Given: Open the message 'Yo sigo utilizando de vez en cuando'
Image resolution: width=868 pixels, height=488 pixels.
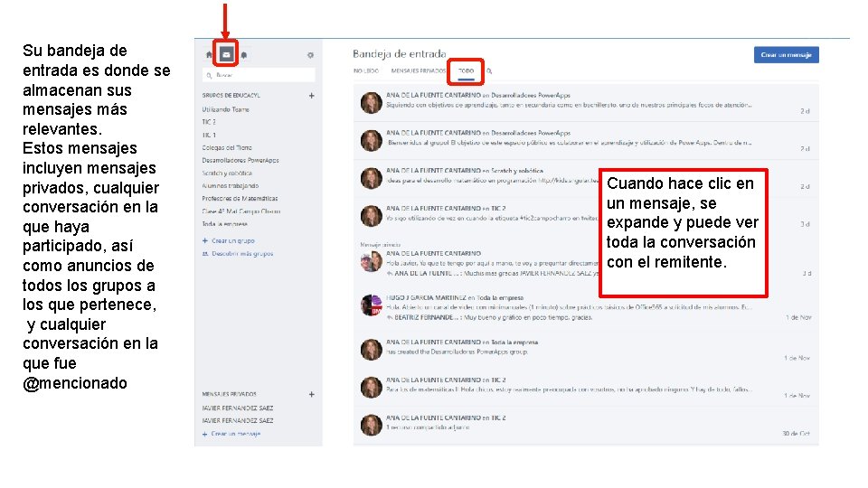Looking at the screenshot, I should pos(586,216).
